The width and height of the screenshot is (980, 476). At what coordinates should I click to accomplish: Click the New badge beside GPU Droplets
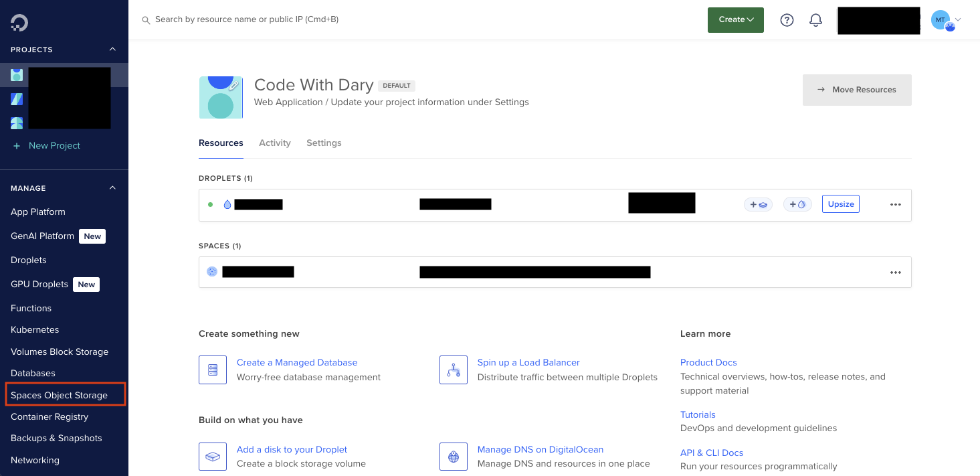(86, 285)
